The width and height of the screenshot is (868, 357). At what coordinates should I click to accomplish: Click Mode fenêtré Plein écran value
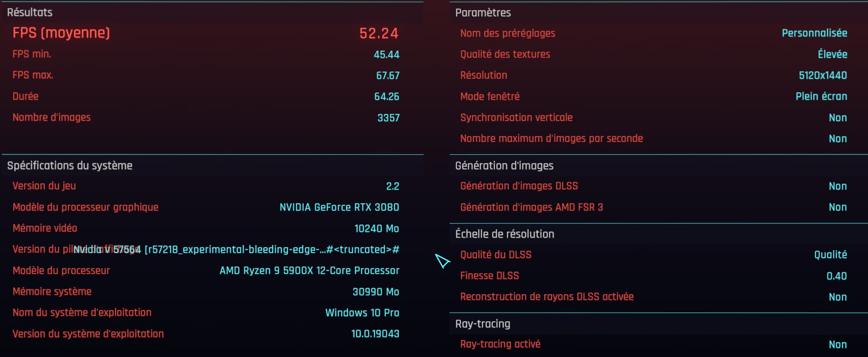click(821, 96)
